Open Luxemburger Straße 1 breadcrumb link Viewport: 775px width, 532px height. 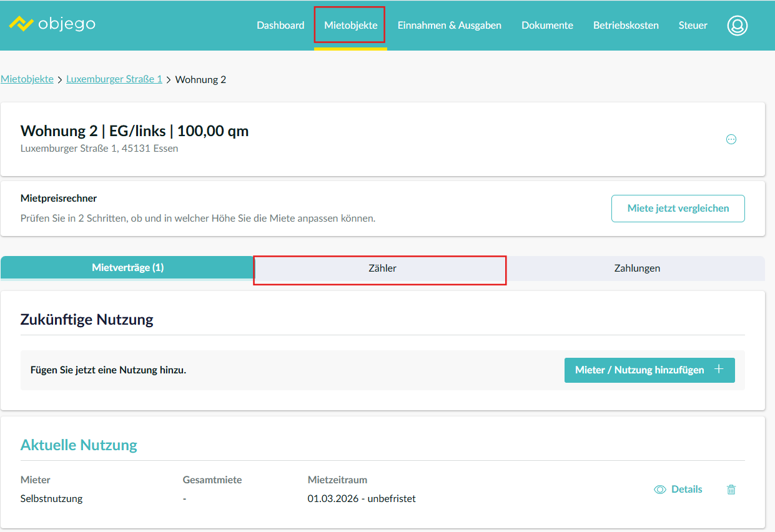[x=114, y=79]
